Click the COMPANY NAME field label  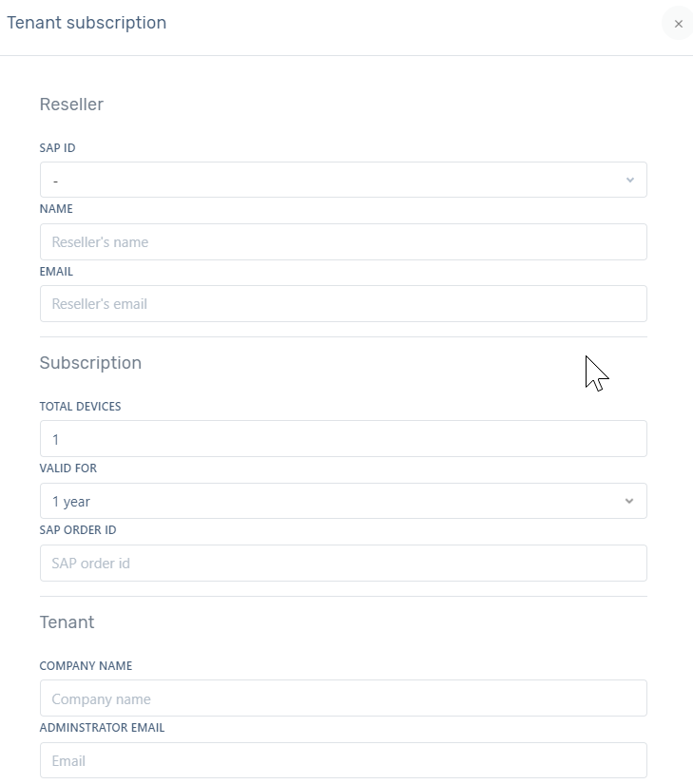tap(86, 666)
